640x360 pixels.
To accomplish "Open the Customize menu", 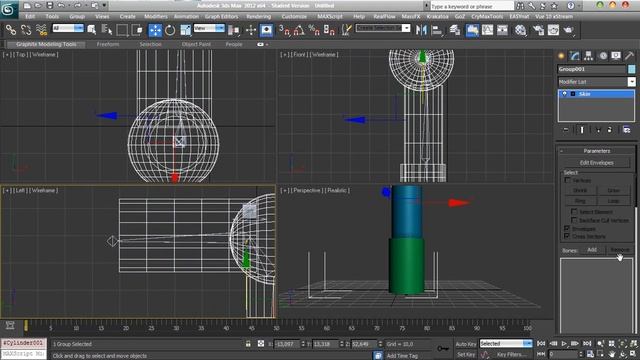I will tap(294, 16).
